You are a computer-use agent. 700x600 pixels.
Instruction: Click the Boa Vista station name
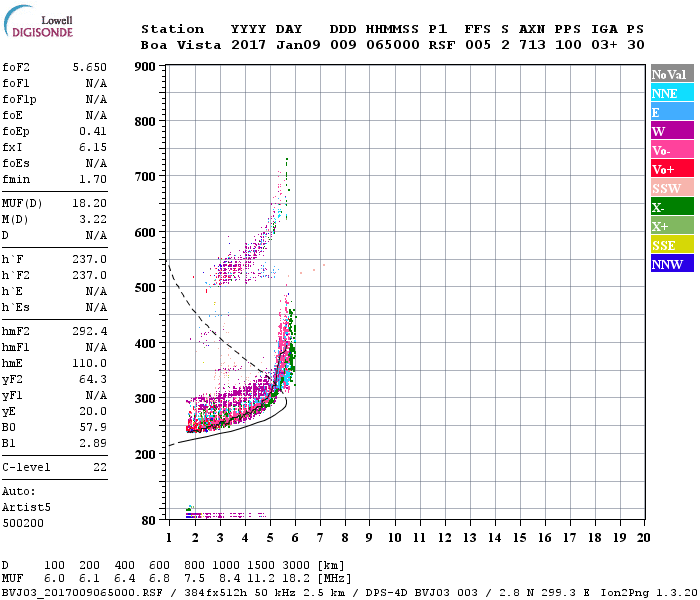(172, 45)
